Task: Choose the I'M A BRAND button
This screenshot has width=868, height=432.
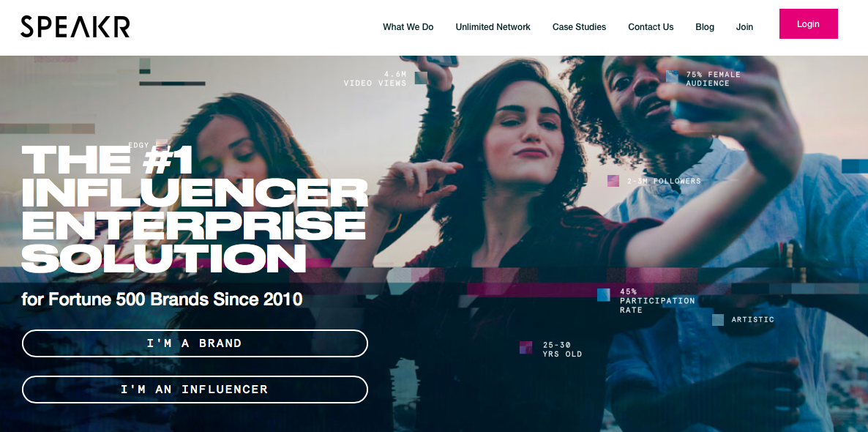Action: tap(195, 343)
